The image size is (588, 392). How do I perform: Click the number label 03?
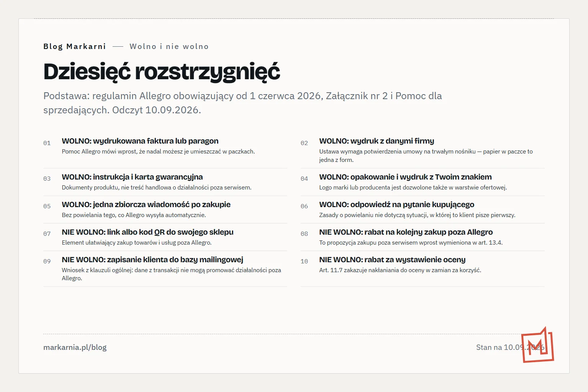(47, 179)
